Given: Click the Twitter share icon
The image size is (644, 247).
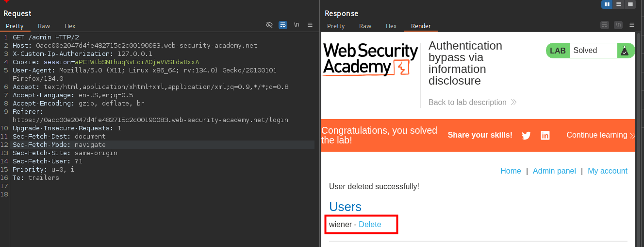Looking at the screenshot, I should click(526, 136).
